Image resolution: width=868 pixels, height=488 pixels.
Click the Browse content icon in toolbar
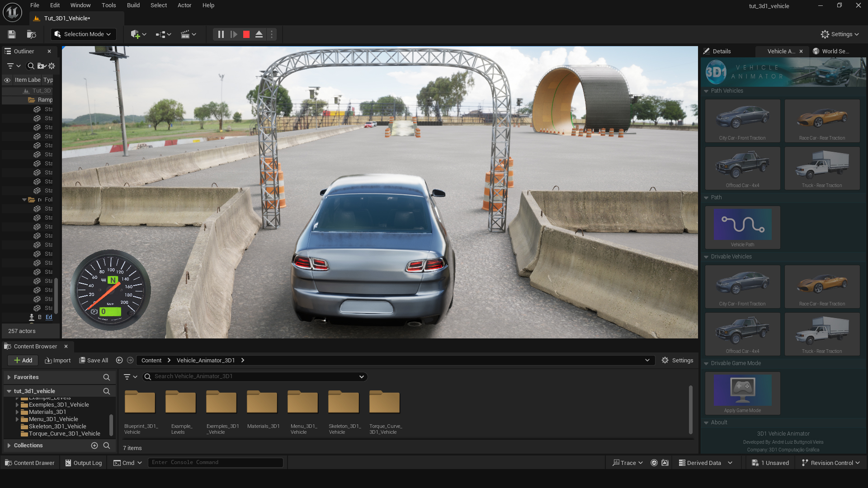coord(31,34)
